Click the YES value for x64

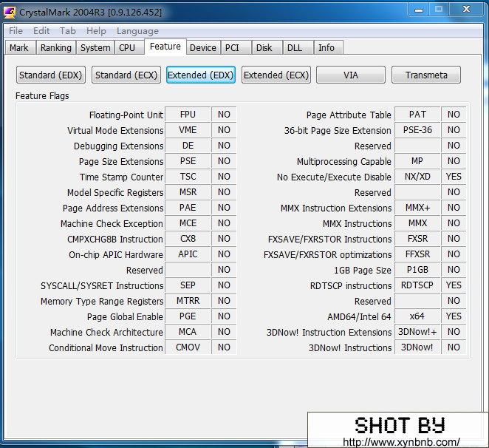click(x=454, y=316)
